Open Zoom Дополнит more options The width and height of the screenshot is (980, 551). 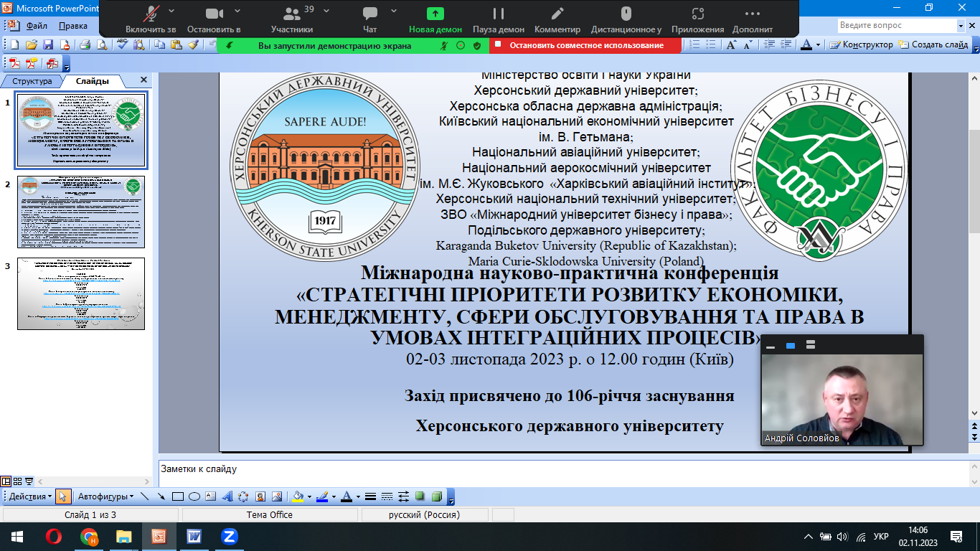coord(753,19)
